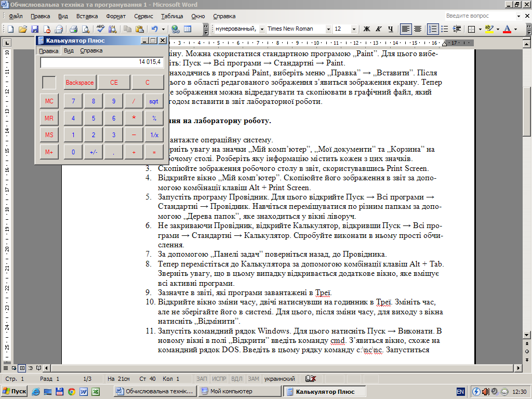Open the Правка menu in Calculator
The width and height of the screenshot is (532, 399).
click(x=48, y=50)
